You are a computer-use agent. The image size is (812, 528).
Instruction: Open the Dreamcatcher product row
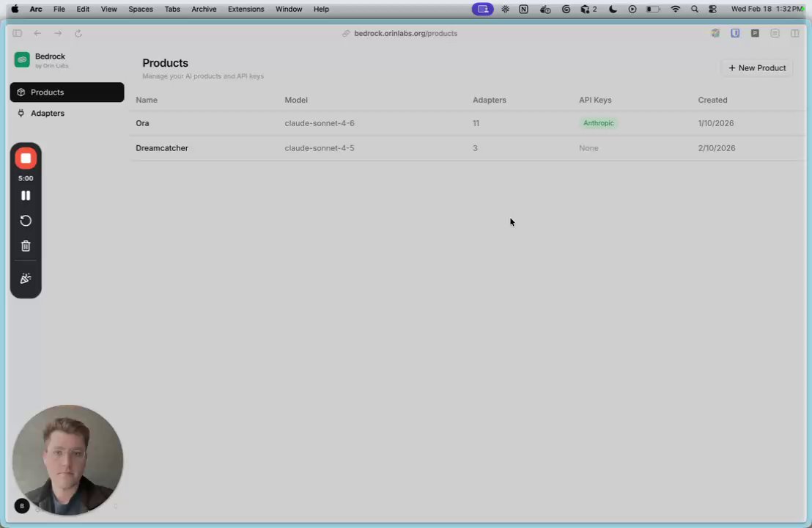point(468,148)
